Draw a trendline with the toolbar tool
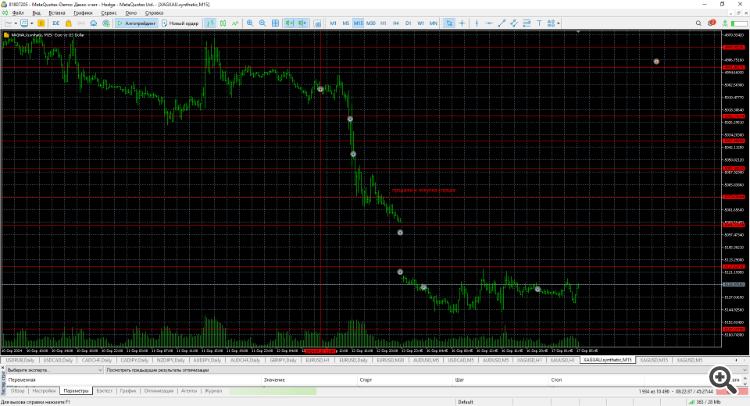 coord(501,23)
